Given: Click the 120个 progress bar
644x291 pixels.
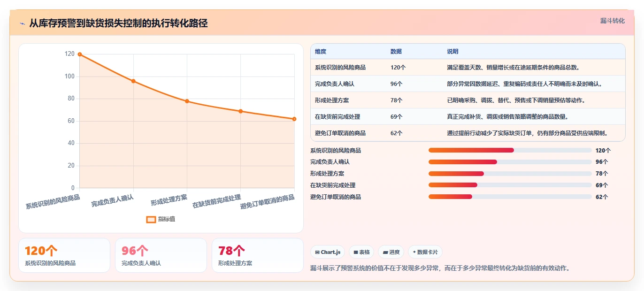Looking at the screenshot, I should click(x=510, y=150).
